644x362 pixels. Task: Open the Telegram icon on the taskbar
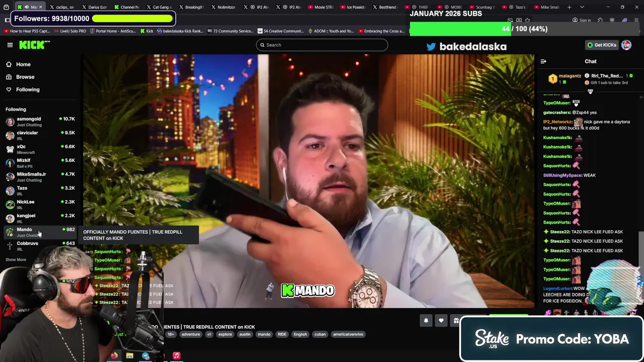click(145, 355)
